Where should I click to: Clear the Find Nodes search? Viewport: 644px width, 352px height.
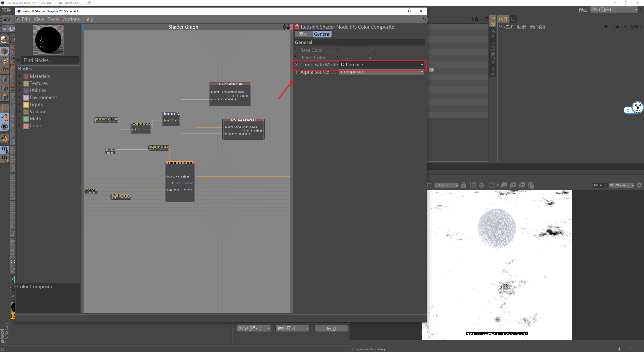[x=18, y=60]
